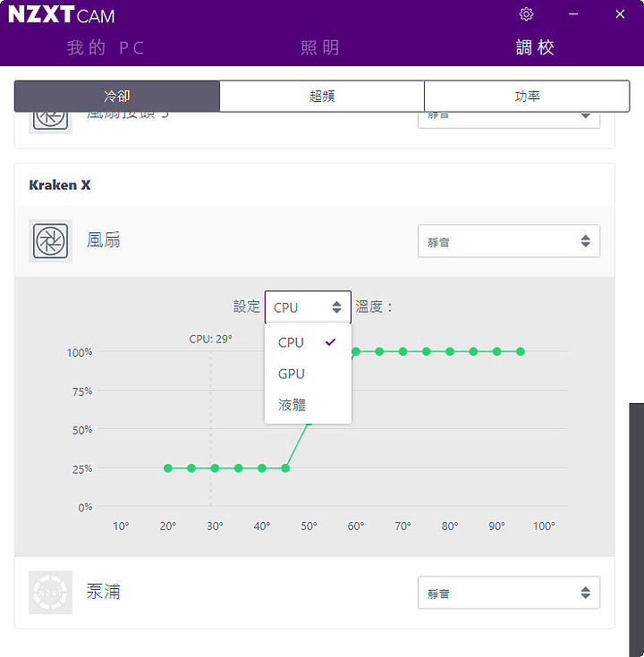
Task: Click the NZXT CAM logo
Action: click(61, 14)
